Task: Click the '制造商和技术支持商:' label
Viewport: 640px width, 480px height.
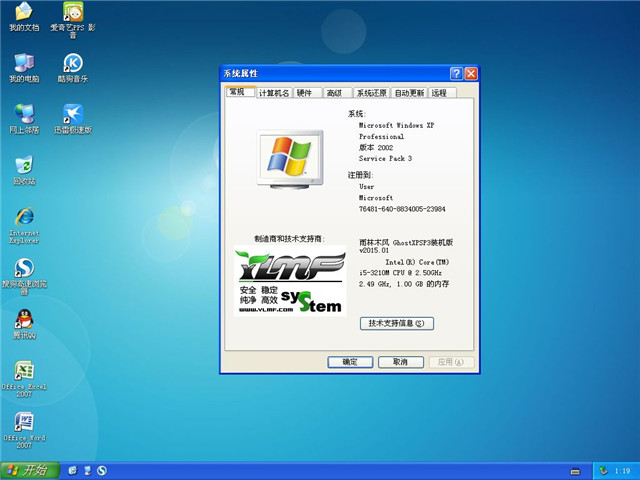Action: click(x=290, y=239)
